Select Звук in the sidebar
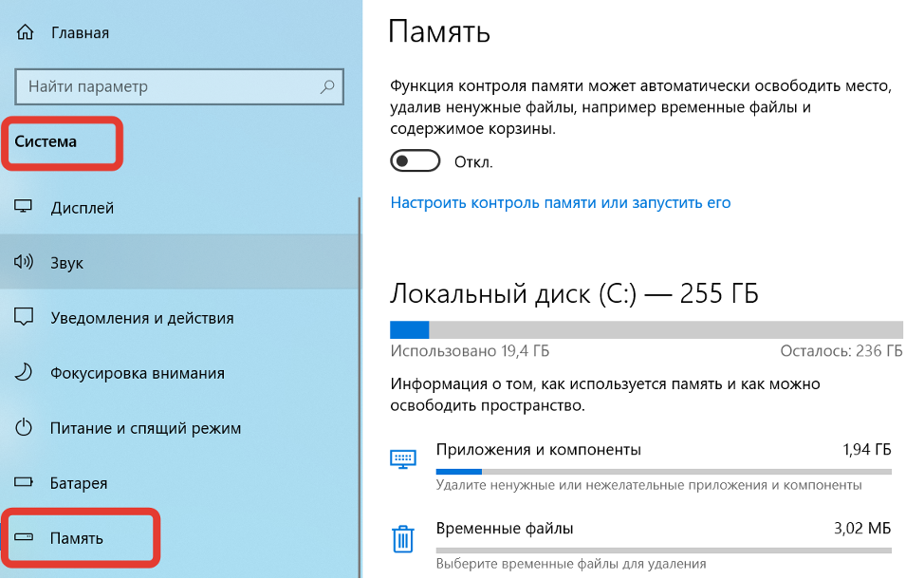This screenshot has height=579, width=924. [x=179, y=262]
